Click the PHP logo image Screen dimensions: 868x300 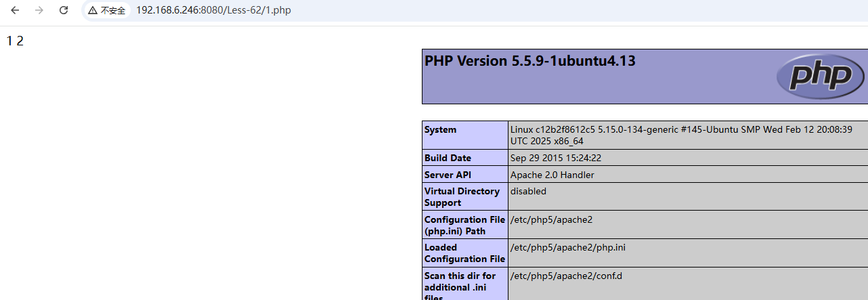click(820, 76)
